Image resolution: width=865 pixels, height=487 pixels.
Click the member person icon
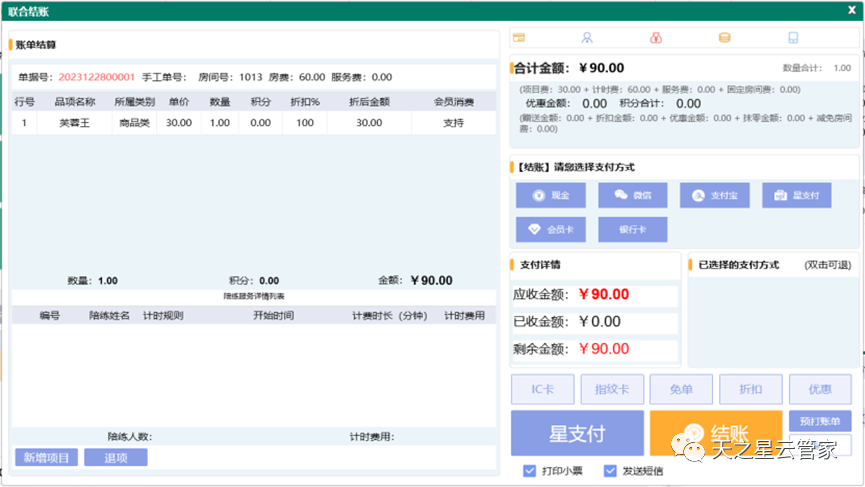(587, 38)
